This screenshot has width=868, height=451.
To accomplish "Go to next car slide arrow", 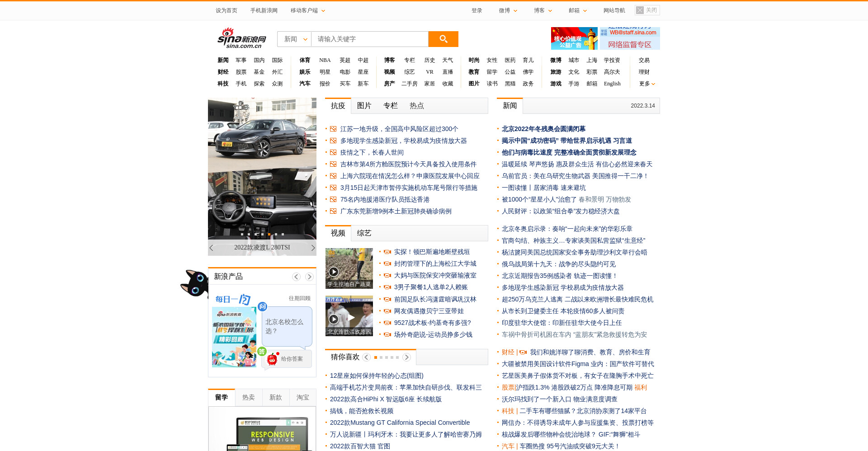I will click(313, 248).
